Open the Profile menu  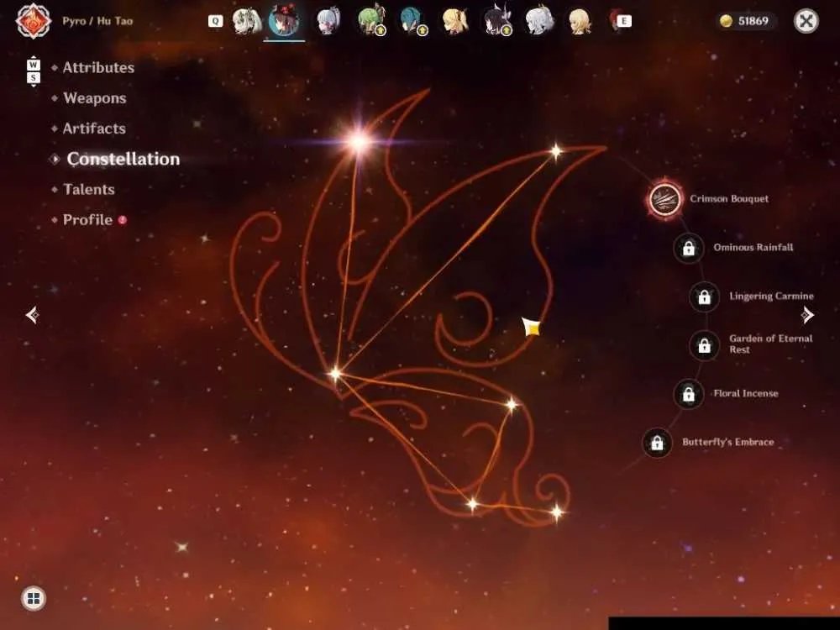coord(88,220)
